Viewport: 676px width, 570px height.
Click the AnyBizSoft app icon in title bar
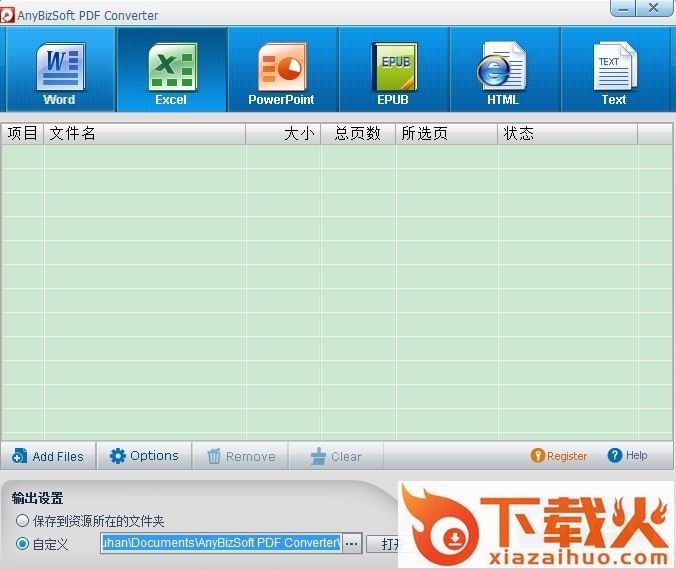coord(7,16)
